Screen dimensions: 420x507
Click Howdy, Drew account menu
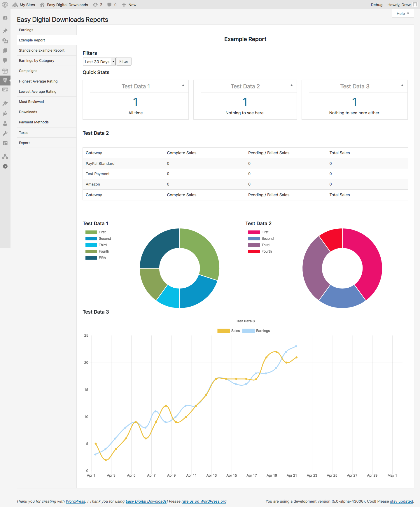402,5
